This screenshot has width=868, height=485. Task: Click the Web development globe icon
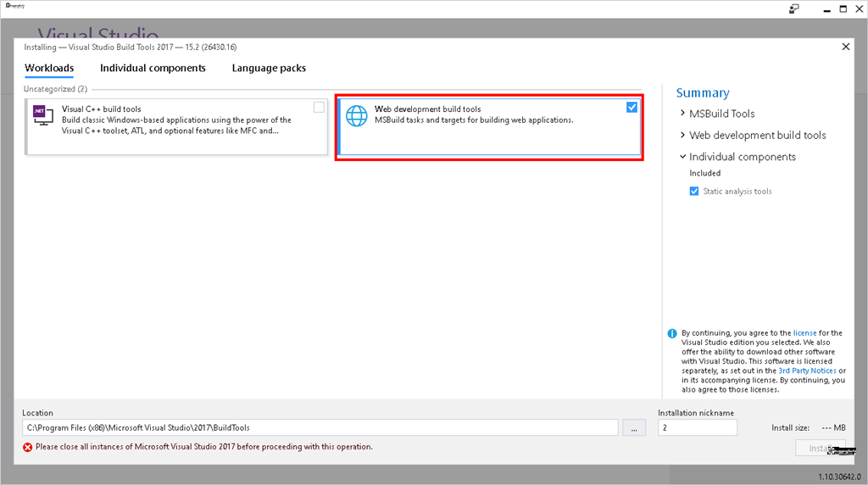[x=357, y=115]
